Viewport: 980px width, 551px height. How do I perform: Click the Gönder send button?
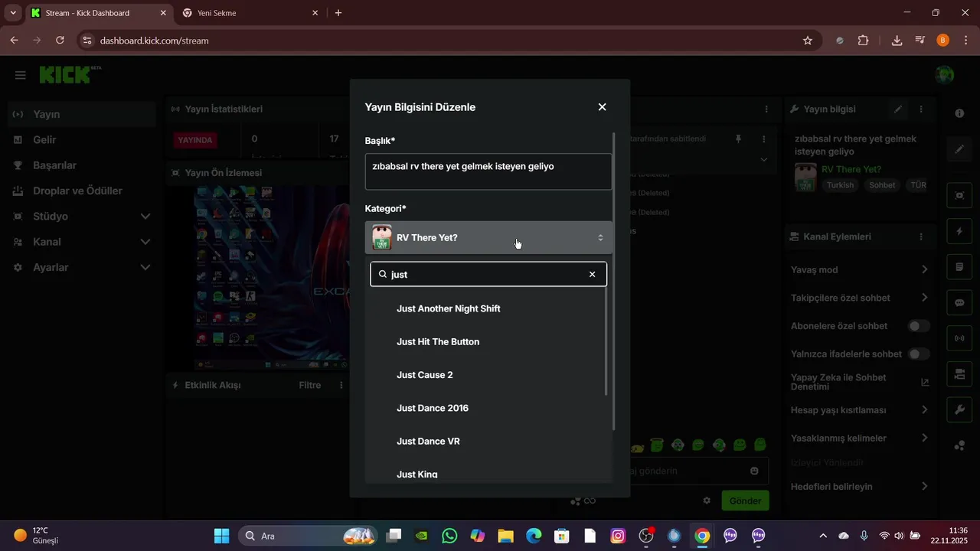pyautogui.click(x=745, y=500)
